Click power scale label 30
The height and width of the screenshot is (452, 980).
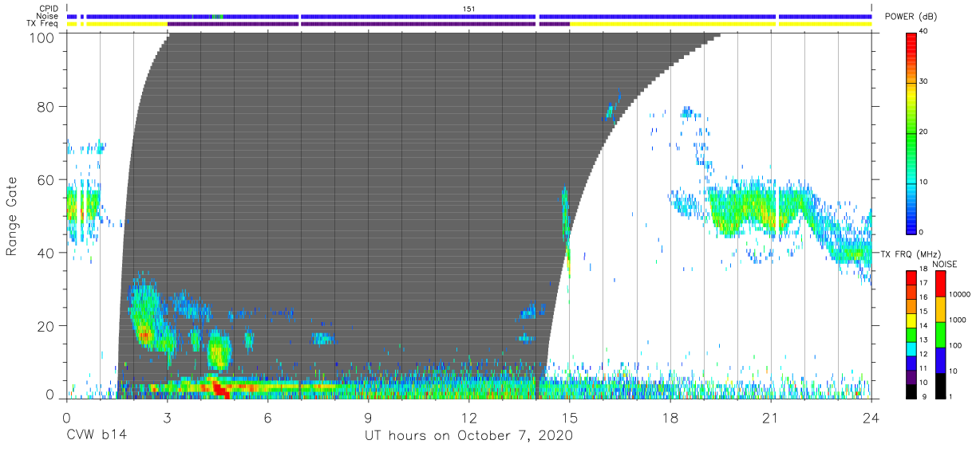[925, 82]
